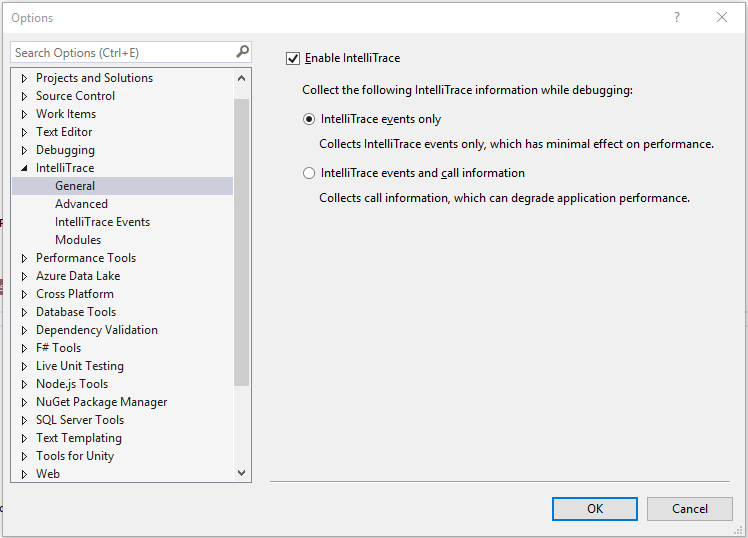Screen dimensions: 748x538
Task: Select Debugging in the options tree
Action: pyautogui.click(x=65, y=150)
